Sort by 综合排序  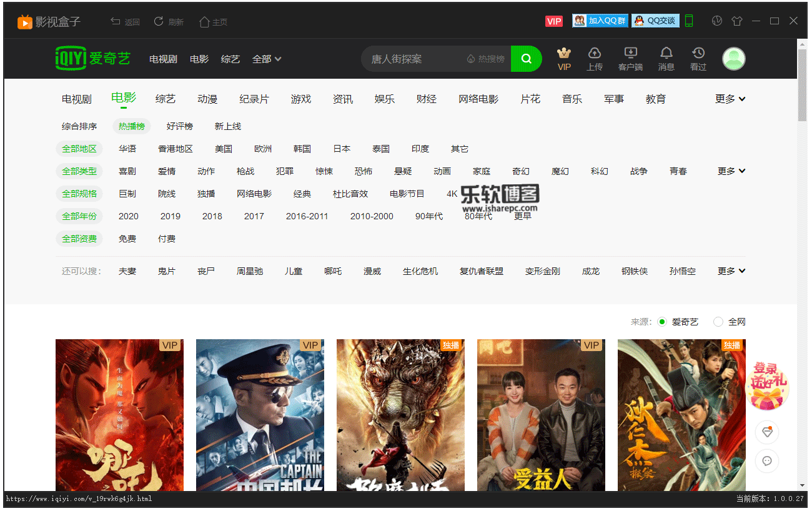79,126
